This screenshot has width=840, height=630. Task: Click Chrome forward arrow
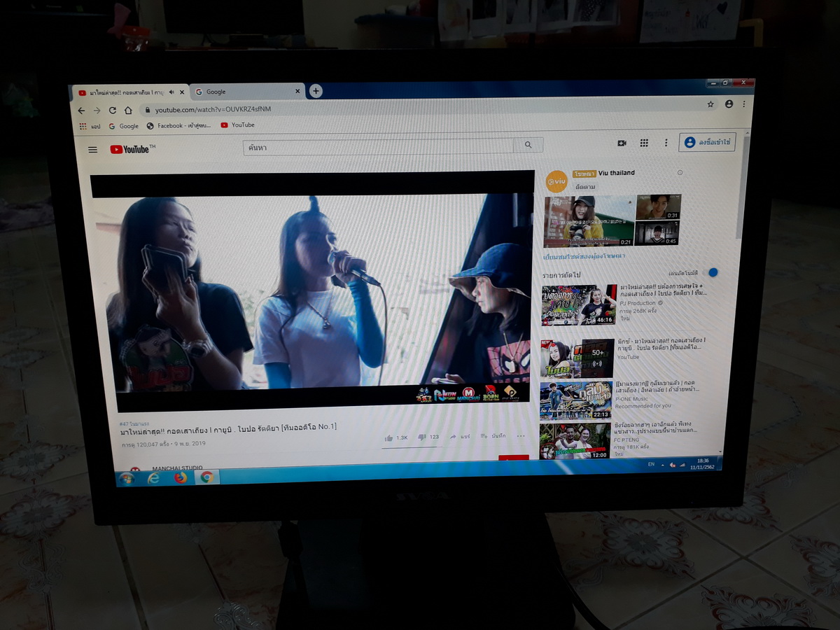pyautogui.click(x=97, y=111)
